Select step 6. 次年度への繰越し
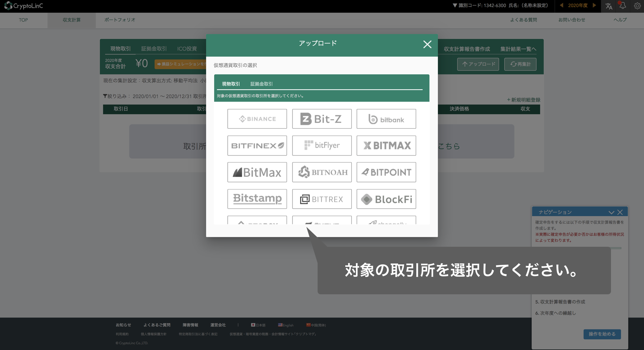Viewport: 644px width, 350px height. point(555,313)
